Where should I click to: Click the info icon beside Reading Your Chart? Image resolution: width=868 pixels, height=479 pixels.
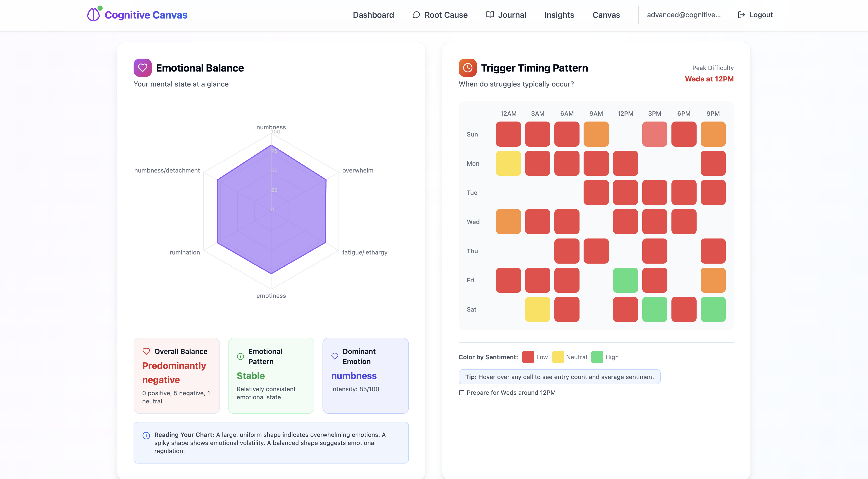(146, 435)
